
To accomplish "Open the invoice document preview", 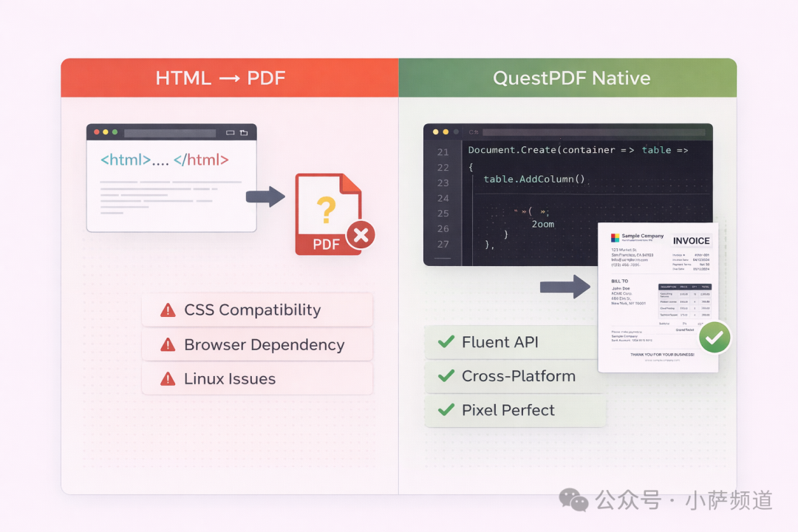I will click(x=658, y=297).
